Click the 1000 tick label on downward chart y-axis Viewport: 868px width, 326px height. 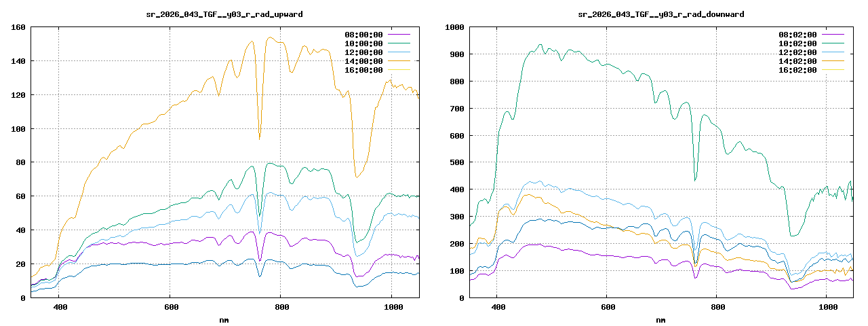click(x=454, y=27)
